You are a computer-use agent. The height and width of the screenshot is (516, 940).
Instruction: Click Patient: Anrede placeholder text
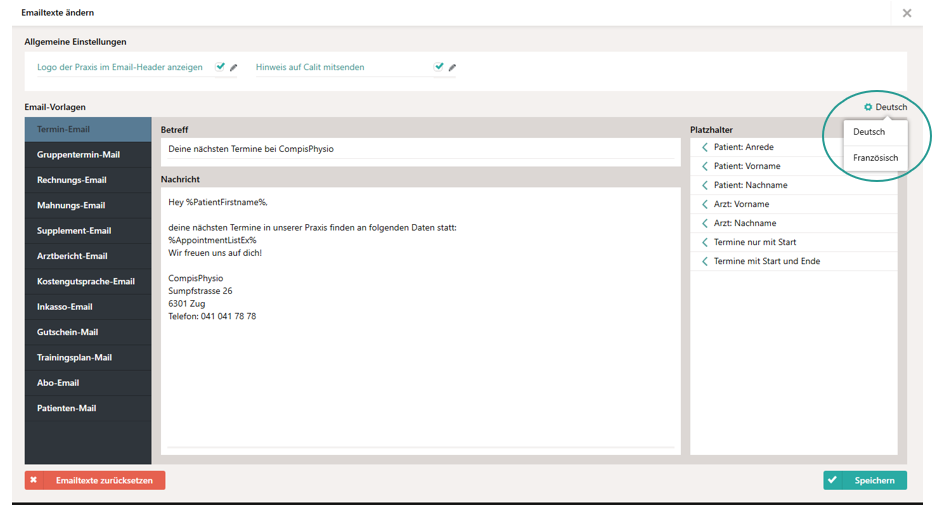(x=743, y=147)
